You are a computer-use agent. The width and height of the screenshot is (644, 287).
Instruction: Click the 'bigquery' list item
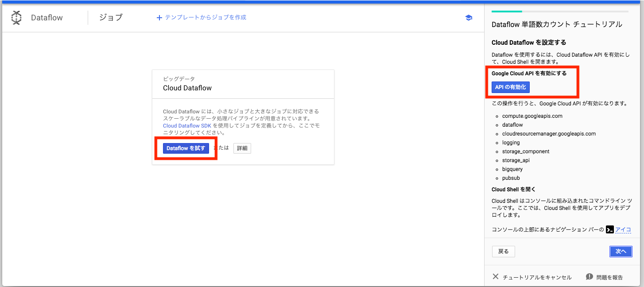pos(512,169)
